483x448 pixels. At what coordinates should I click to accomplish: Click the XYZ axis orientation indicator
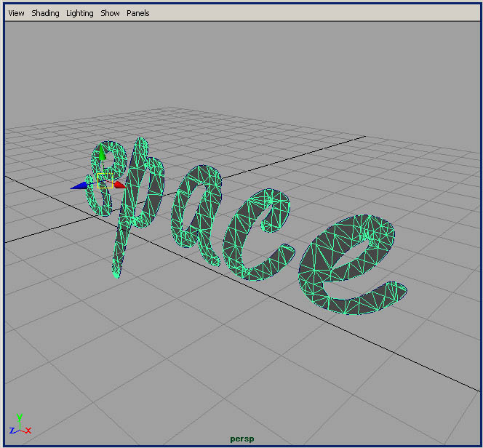point(20,425)
